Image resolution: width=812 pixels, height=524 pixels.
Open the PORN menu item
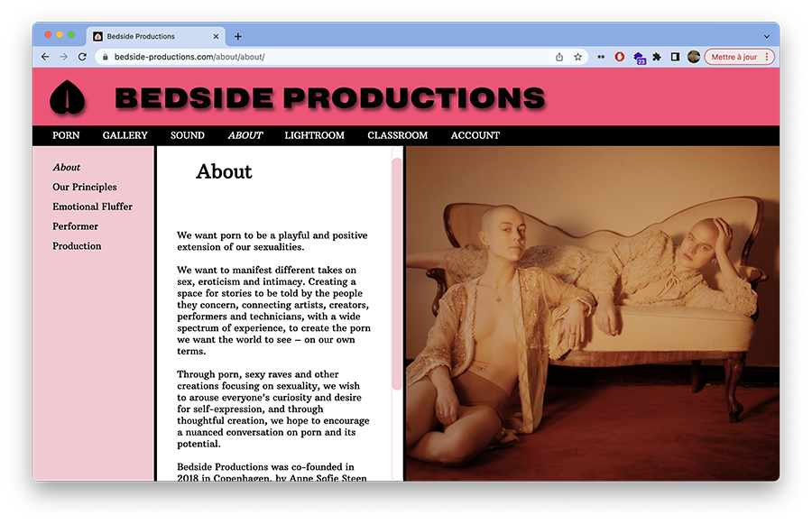tap(66, 135)
